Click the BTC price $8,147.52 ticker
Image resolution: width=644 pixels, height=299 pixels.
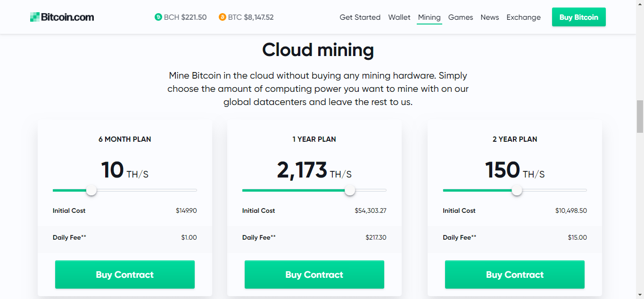pos(258,17)
